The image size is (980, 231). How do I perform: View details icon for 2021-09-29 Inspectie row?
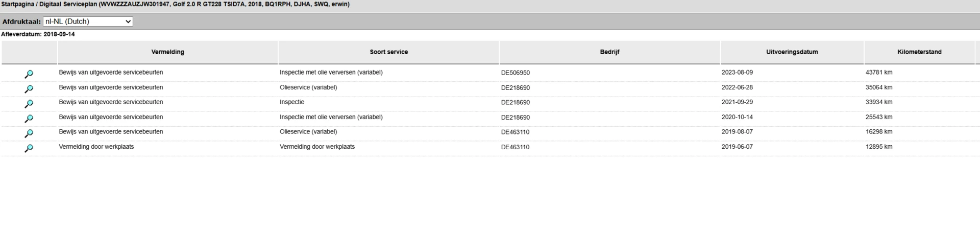(29, 104)
